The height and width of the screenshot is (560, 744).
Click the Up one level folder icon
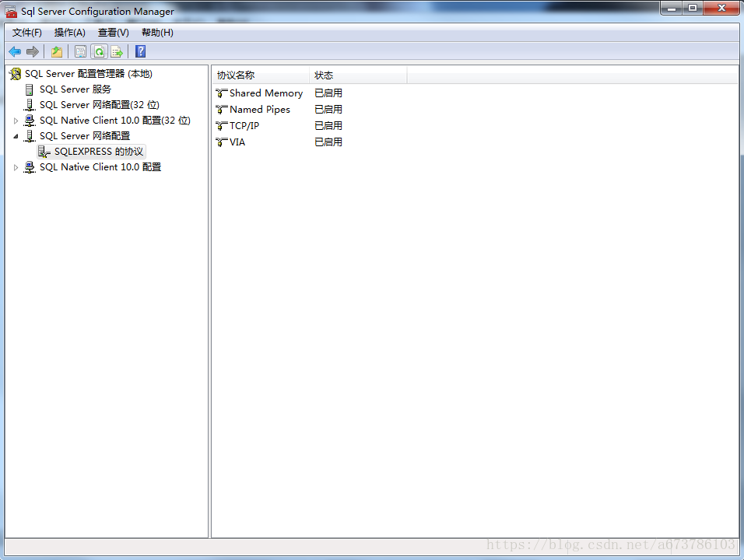tap(57, 51)
